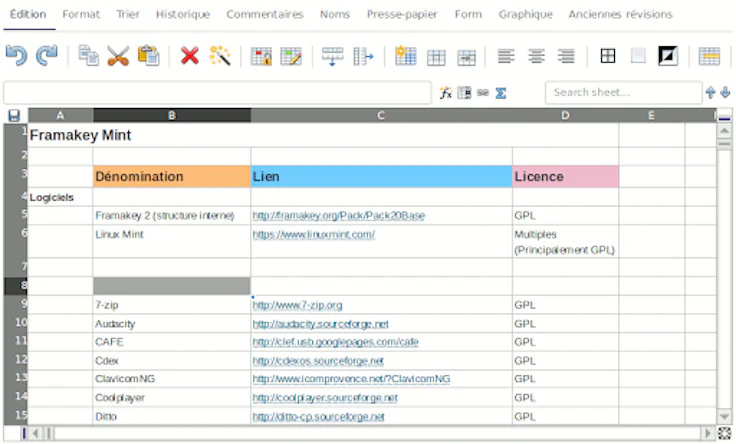Fill right the selected range

(363, 56)
